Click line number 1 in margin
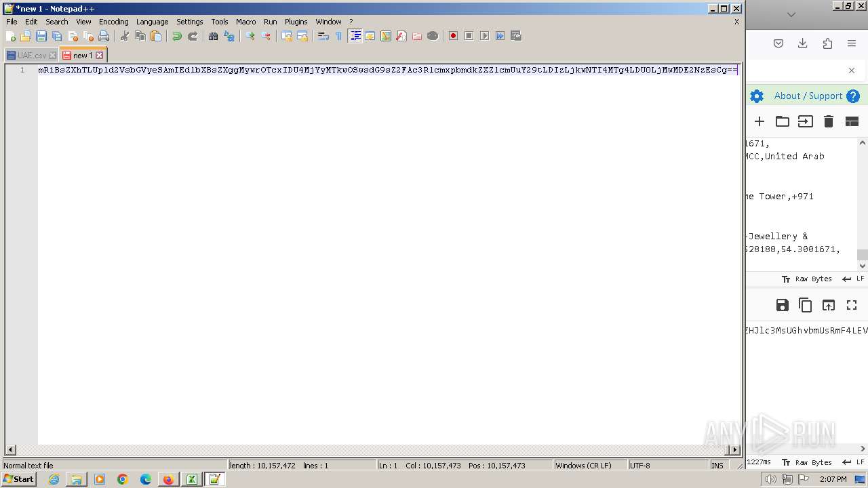 [x=22, y=70]
